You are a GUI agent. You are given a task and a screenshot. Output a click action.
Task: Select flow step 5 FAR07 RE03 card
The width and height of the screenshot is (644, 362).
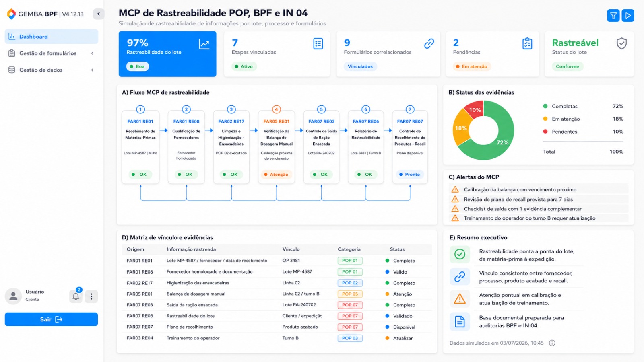point(321,147)
